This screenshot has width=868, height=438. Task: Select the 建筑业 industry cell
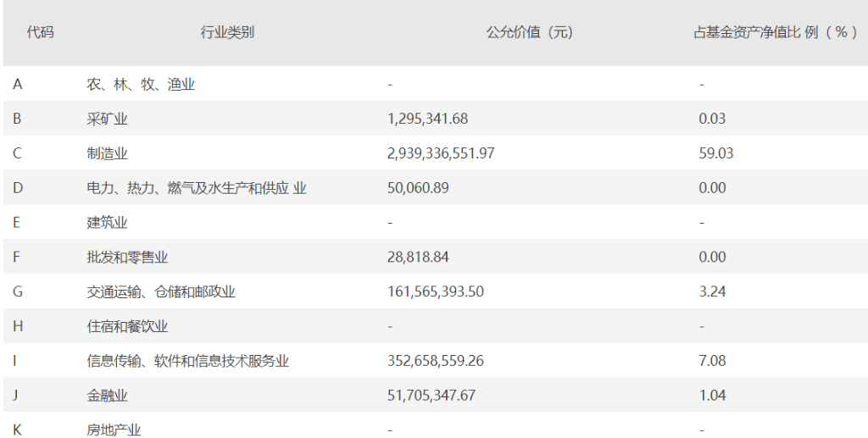pos(107,223)
